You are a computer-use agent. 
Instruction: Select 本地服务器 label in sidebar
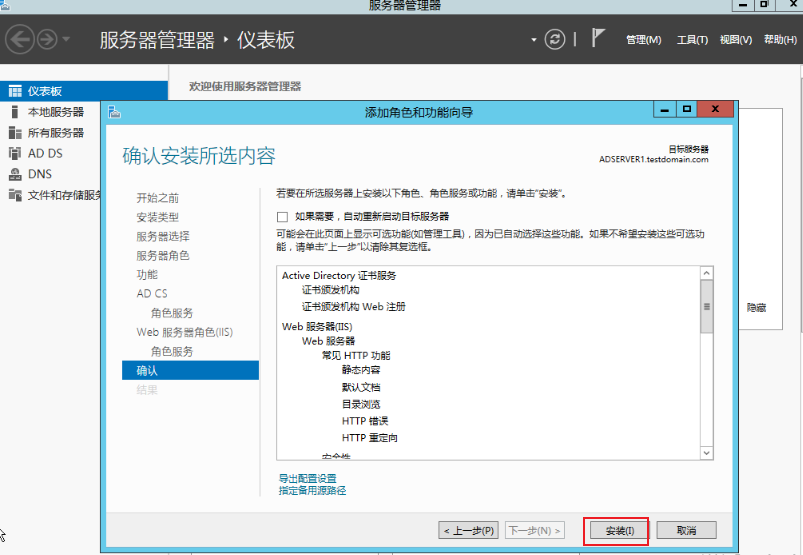click(56, 112)
